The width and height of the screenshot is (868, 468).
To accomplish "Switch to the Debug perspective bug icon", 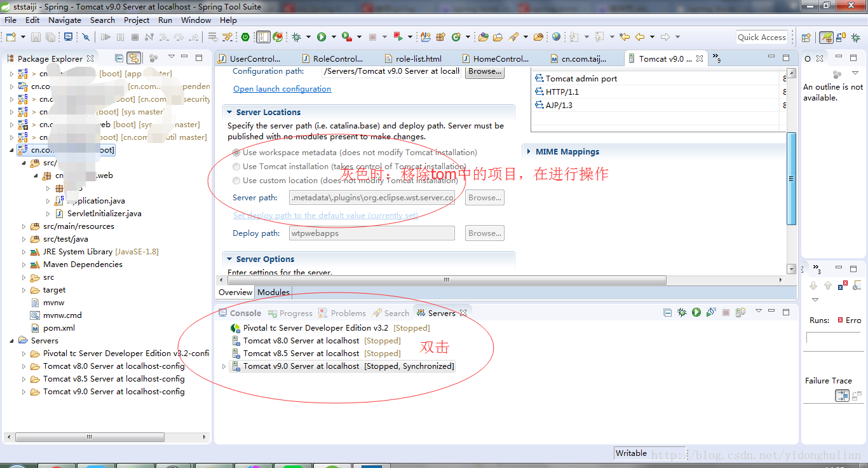I will tap(855, 38).
